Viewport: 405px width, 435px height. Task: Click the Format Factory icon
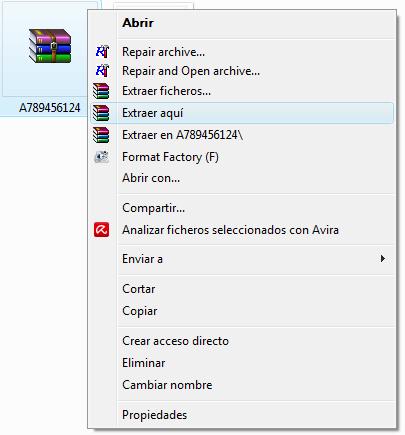click(x=102, y=157)
